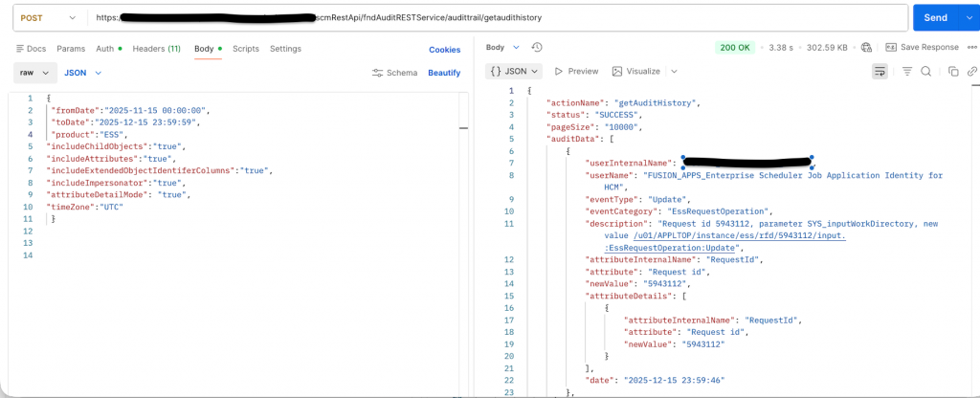Switch to the Auth tab
The image size is (980, 398).
(x=109, y=49)
